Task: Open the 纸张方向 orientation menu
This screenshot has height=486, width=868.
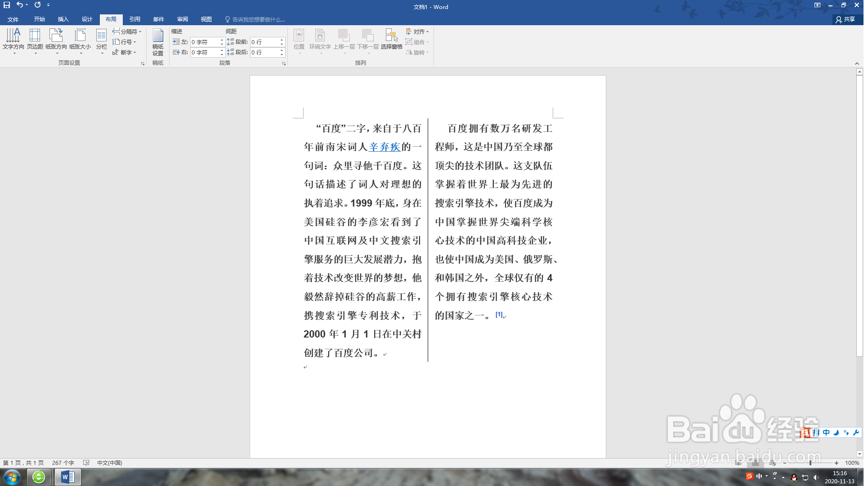Action: tap(56, 41)
